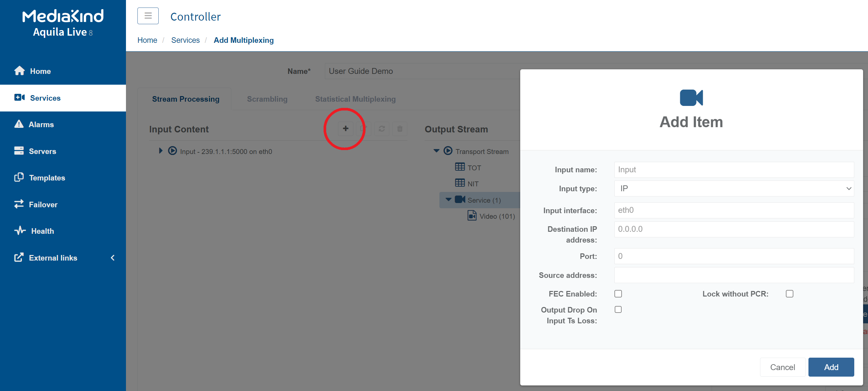Toggle the Lock without PCR checkbox

789,294
